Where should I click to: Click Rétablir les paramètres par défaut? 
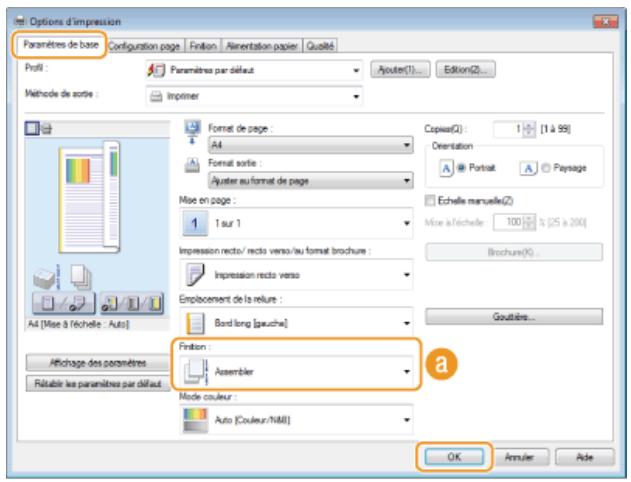(x=98, y=384)
